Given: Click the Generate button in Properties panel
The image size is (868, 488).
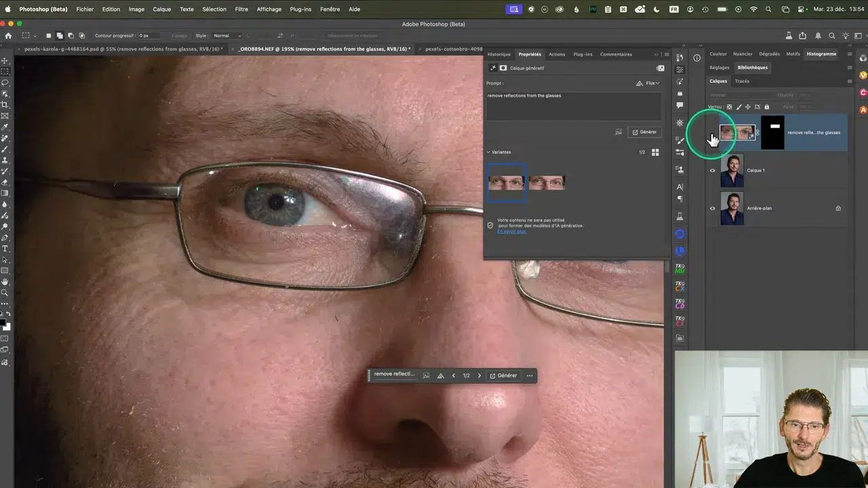Looking at the screenshot, I should click(644, 131).
